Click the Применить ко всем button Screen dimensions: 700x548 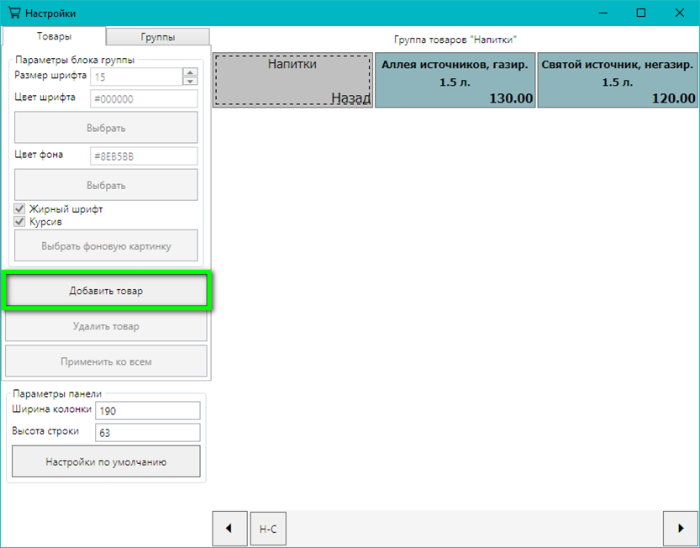[x=106, y=361]
